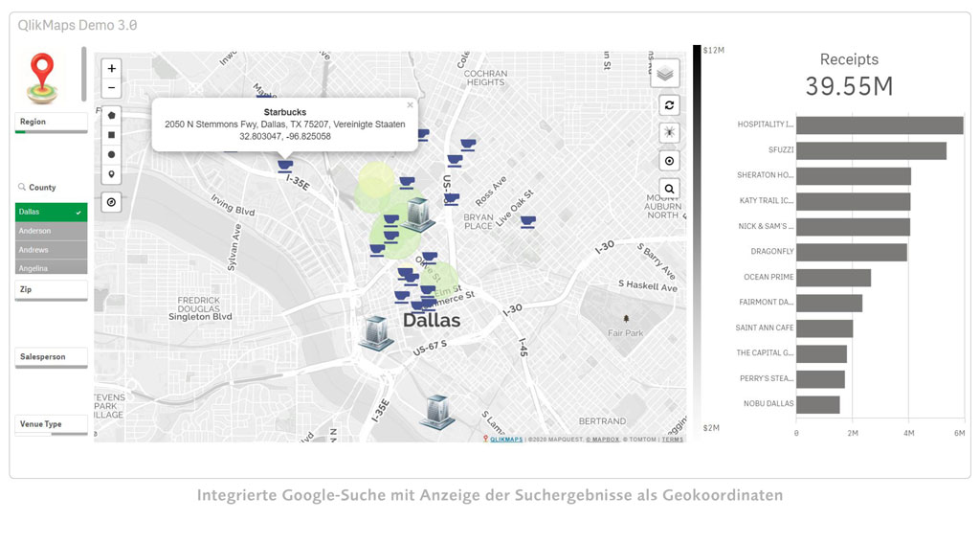Click the NICK & SAM'S chart label
The width and height of the screenshot is (980, 543).
[x=766, y=226]
